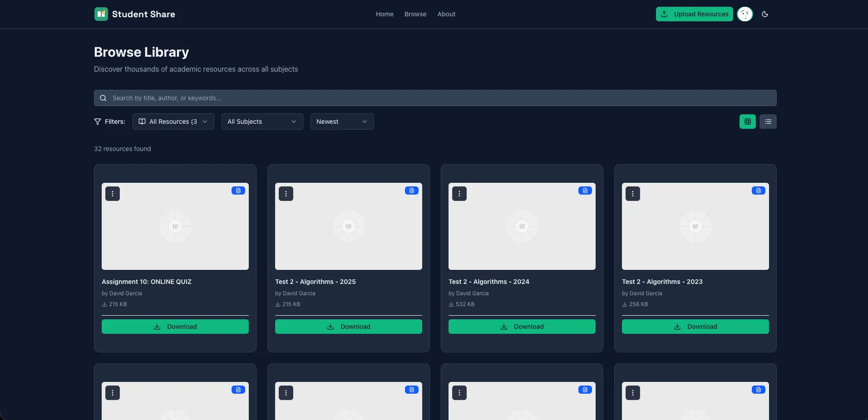Click the Browse Library heading
868x420 pixels.
tap(142, 52)
